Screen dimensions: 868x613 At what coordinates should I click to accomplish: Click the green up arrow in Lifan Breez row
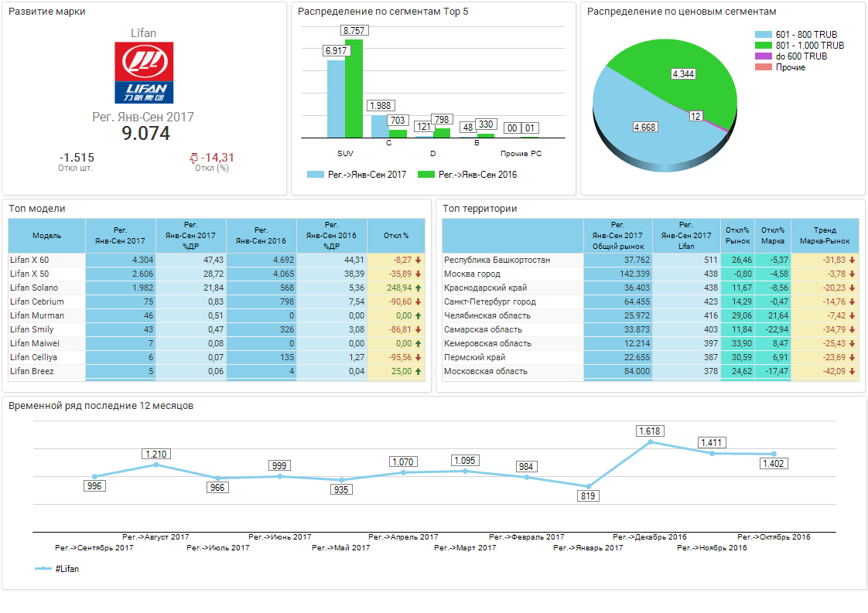coord(419,371)
